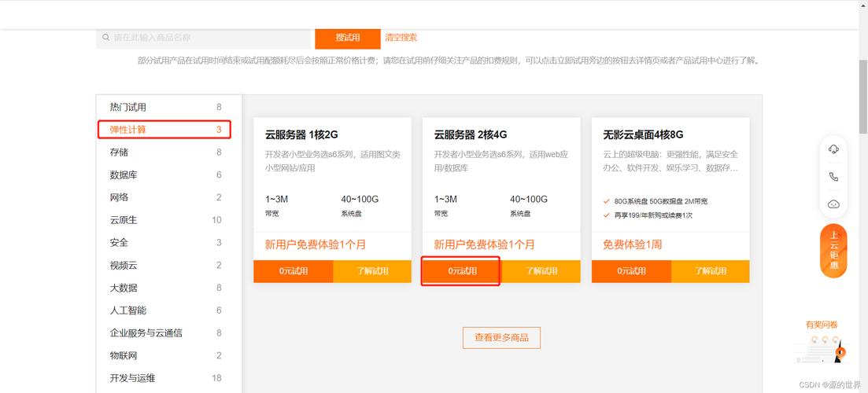
Task: Click the 再享199/年新购或续费1次 line
Action: tap(653, 215)
